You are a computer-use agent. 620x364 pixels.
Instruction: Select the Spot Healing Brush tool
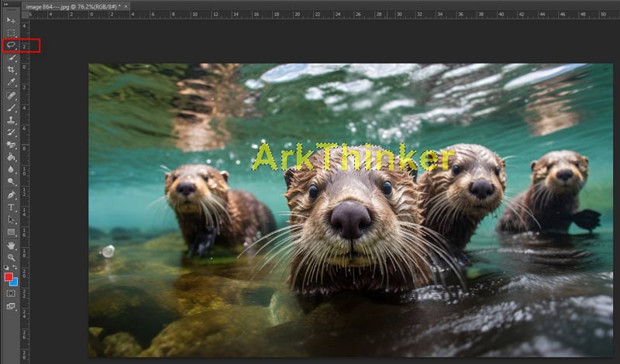tap(11, 95)
